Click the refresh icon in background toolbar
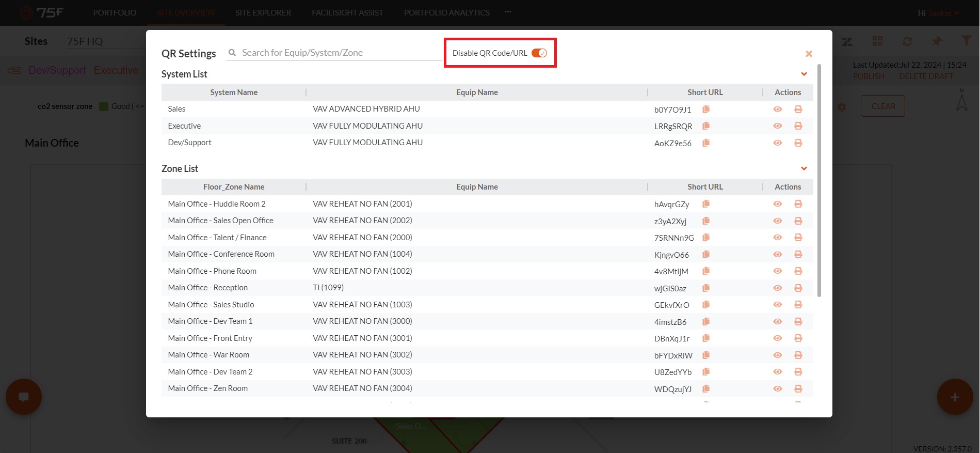The height and width of the screenshot is (453, 980). point(907,41)
